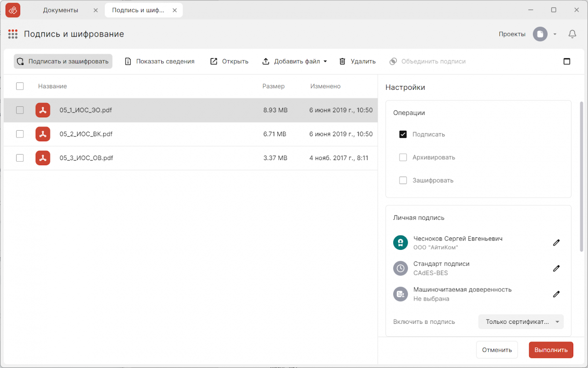The width and height of the screenshot is (588, 368).
Task: Select the 05_1_ИОС_ЭО.pdf file checkbox
Action: click(x=20, y=110)
